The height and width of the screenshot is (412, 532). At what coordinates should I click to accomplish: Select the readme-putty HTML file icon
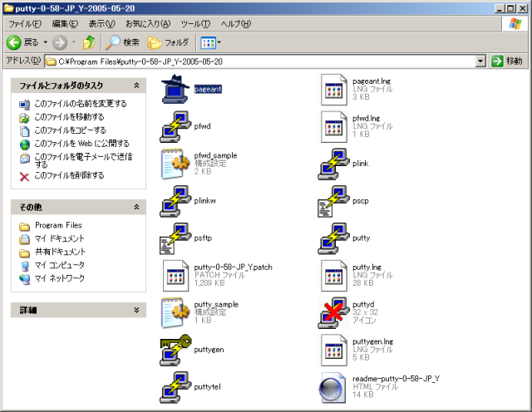(x=336, y=387)
